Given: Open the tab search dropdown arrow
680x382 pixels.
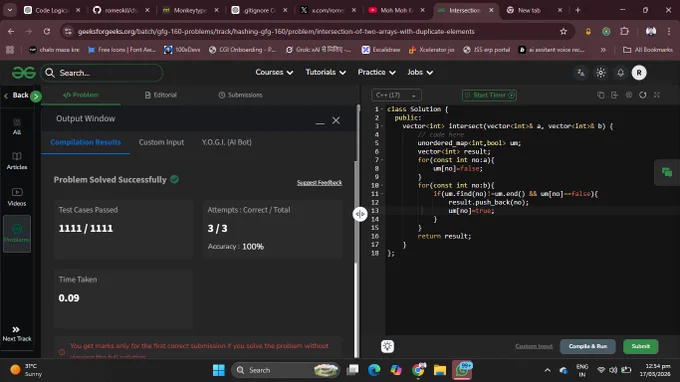Looking at the screenshot, I should 10,10.
